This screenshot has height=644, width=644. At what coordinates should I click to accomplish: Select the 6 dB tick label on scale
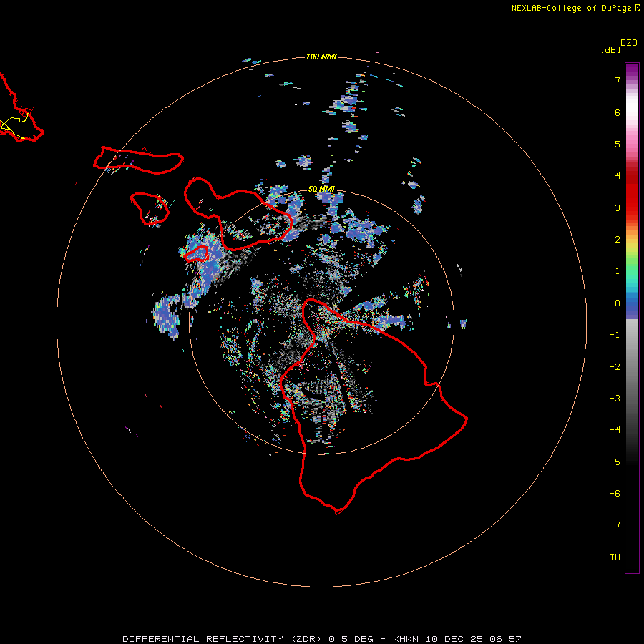(618, 112)
